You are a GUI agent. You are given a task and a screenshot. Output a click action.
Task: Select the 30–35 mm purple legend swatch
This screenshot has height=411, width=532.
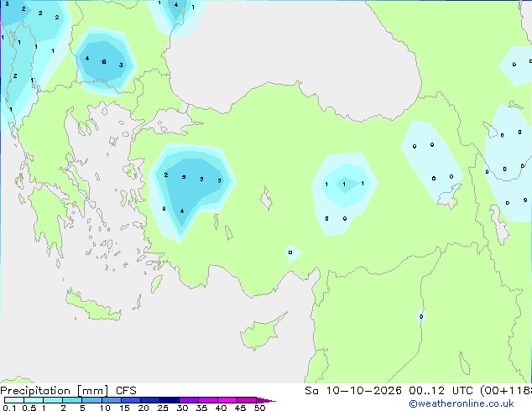coord(189,400)
